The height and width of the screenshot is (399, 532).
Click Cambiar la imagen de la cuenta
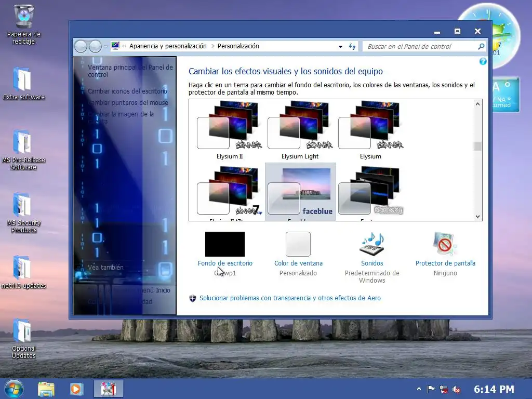(x=121, y=117)
